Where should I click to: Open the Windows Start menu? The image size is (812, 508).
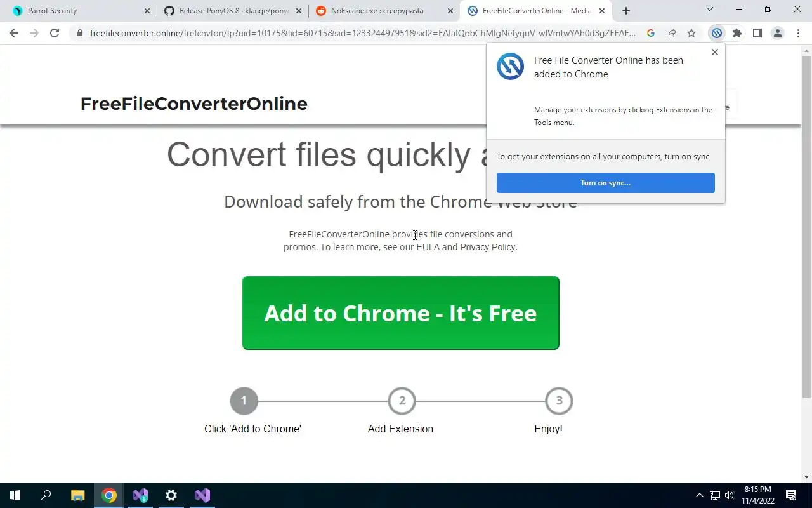[x=15, y=495]
